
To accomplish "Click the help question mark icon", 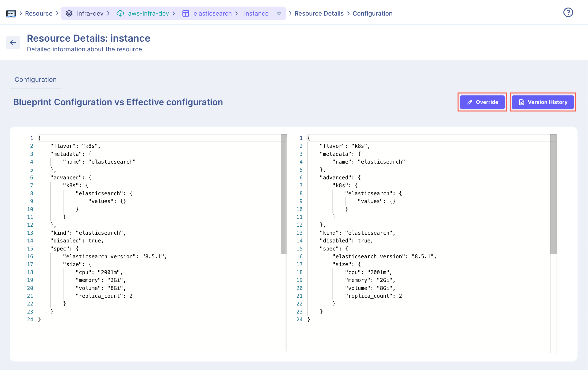I will (x=568, y=12).
